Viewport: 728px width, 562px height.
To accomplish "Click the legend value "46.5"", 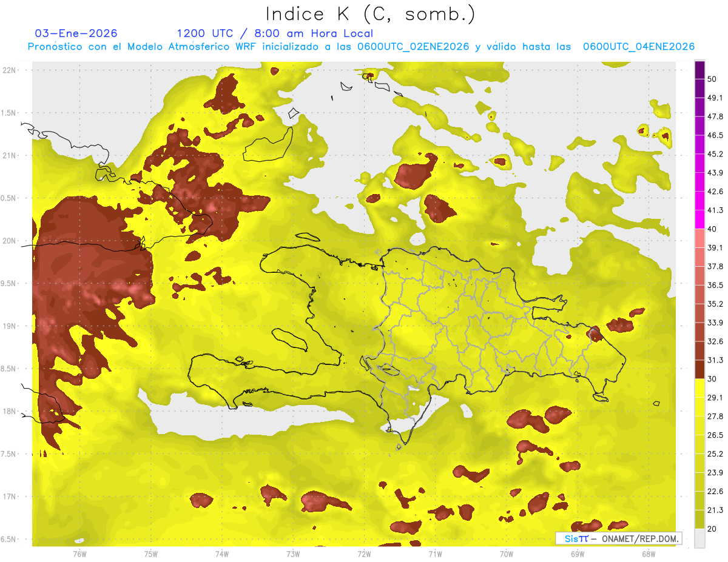I will coord(716,136).
